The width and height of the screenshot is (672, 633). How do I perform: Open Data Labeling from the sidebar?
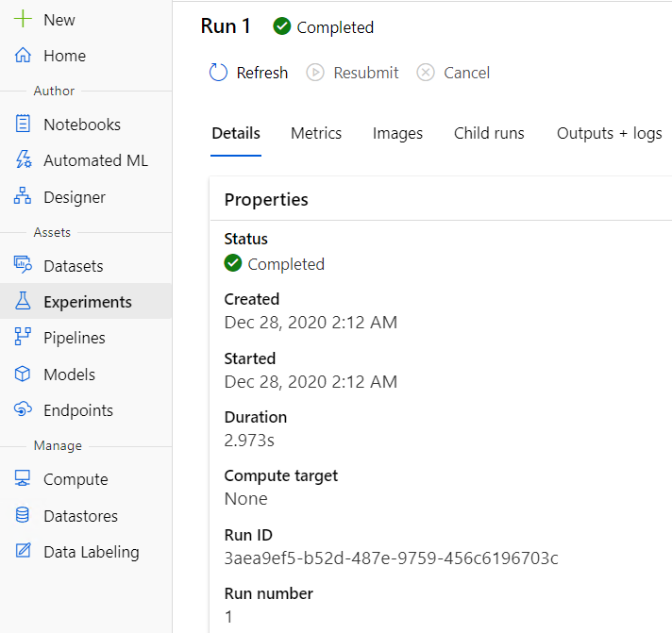coord(92,552)
